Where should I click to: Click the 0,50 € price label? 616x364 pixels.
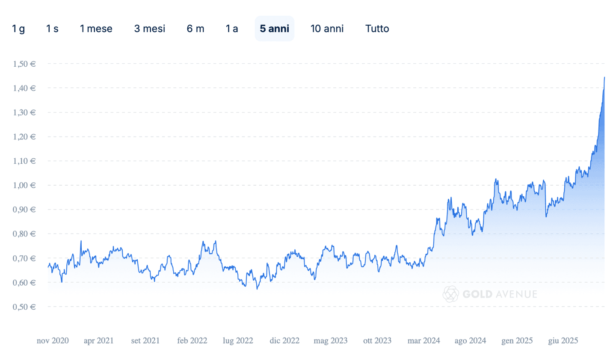pos(24,307)
